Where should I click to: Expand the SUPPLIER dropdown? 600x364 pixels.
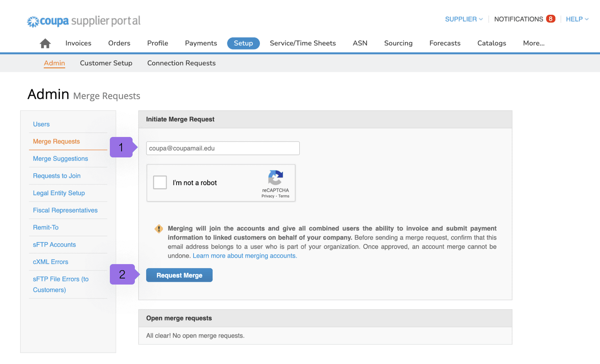[464, 19]
